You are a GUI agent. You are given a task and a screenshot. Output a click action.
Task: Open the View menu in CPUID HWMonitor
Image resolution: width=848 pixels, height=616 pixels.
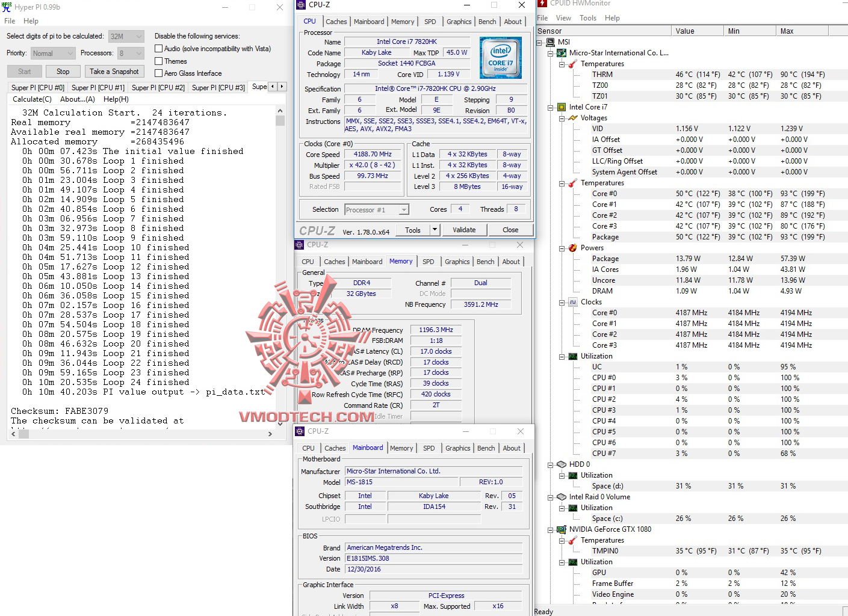click(563, 18)
